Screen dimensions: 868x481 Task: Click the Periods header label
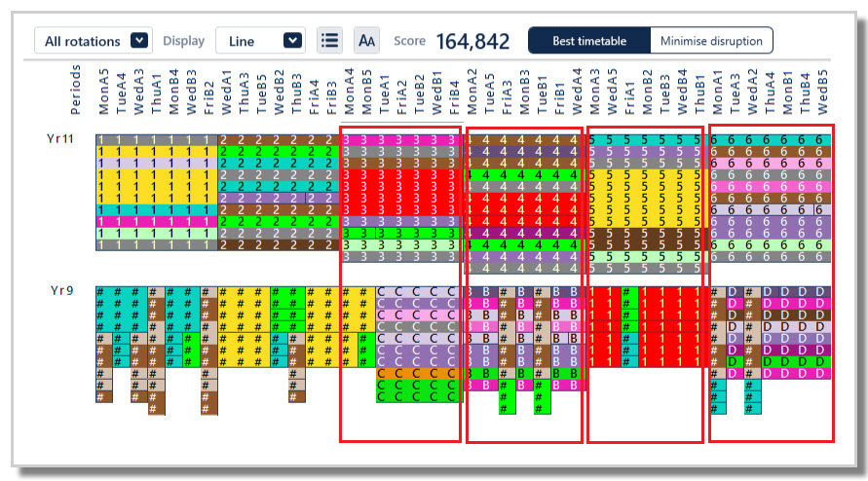[x=76, y=90]
